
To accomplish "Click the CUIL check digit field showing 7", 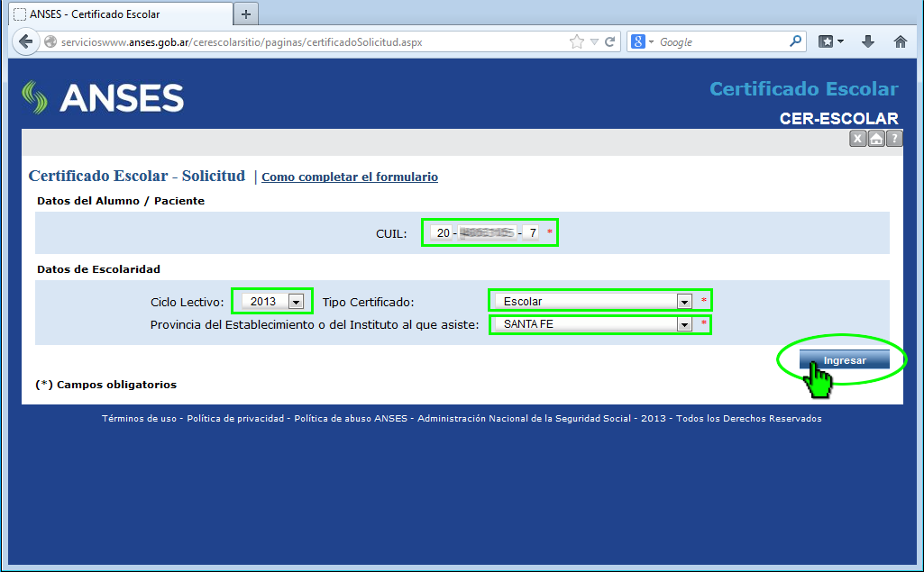I will coord(532,232).
